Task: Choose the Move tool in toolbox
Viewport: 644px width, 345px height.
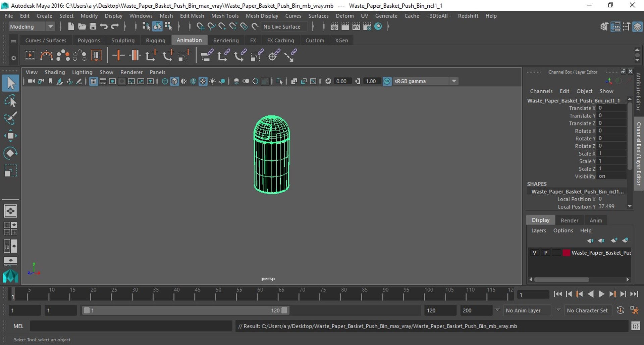Action: pos(10,136)
